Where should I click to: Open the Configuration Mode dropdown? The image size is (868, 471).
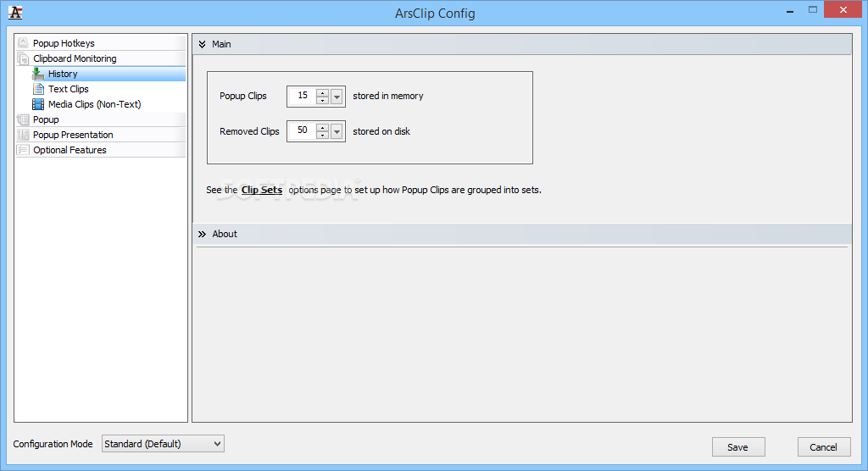(x=163, y=444)
